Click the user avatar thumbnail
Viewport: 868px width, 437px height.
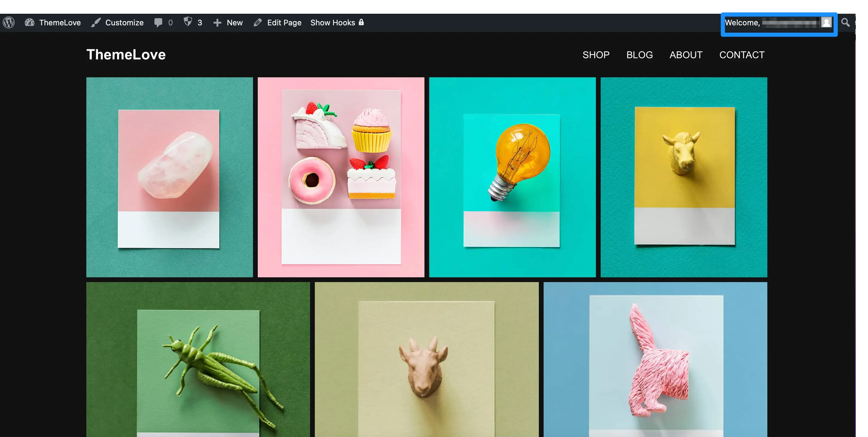click(x=827, y=22)
